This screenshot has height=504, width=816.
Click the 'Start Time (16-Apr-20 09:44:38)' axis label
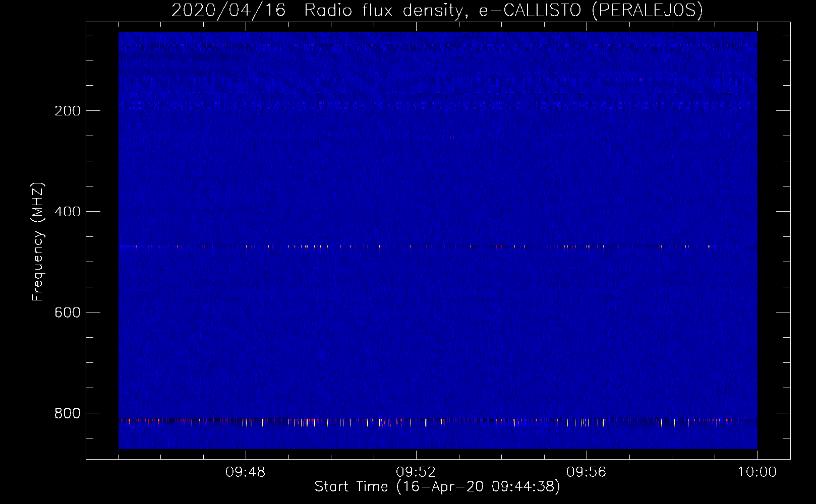tap(437, 487)
